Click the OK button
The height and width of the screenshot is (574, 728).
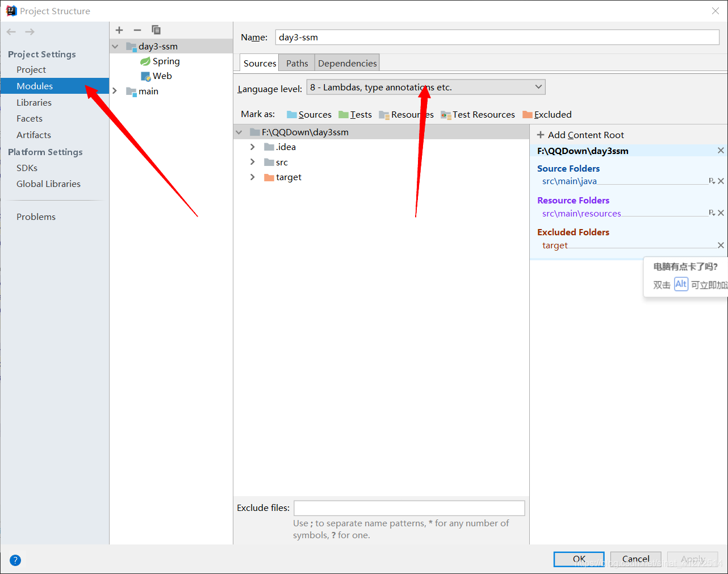tap(579, 559)
